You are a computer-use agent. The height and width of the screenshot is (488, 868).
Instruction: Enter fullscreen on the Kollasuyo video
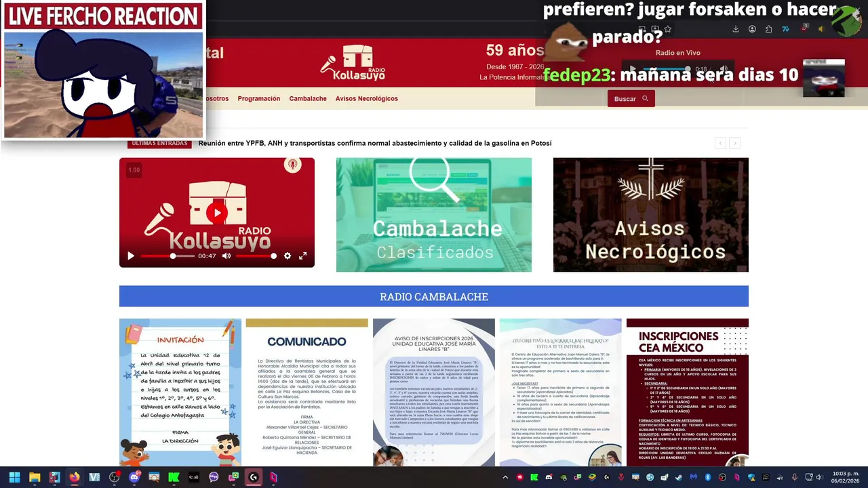point(303,256)
